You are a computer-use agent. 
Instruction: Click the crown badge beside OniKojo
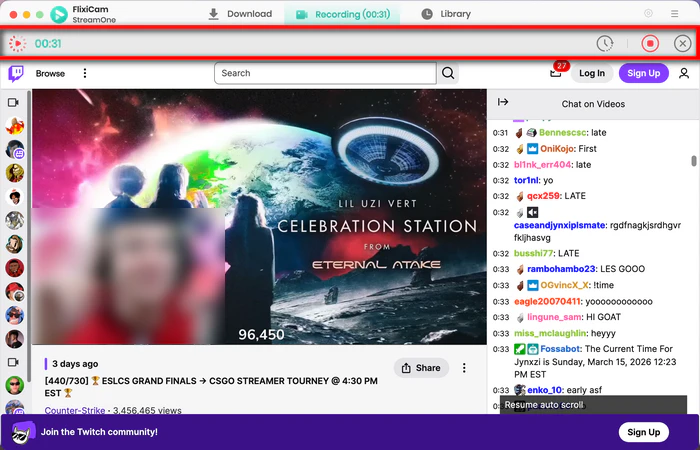click(532, 149)
